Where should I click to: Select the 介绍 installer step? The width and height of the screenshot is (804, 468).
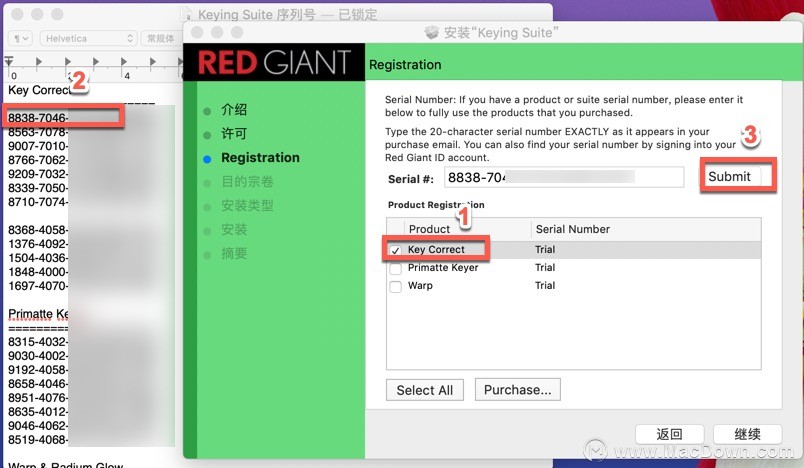tap(233, 110)
